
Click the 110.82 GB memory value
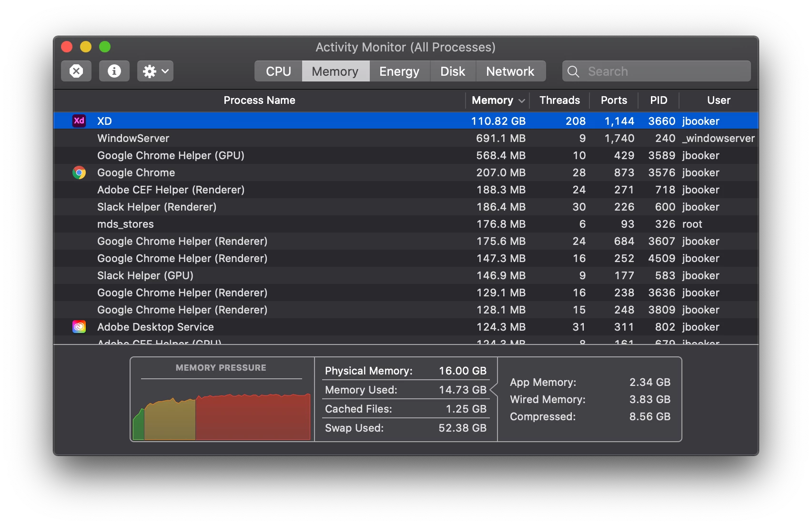tap(498, 121)
